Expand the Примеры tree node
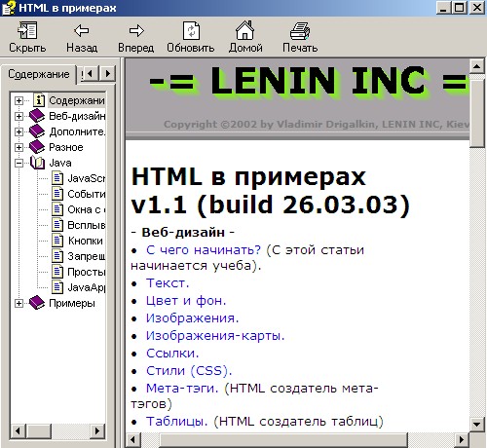 pyautogui.click(x=19, y=303)
